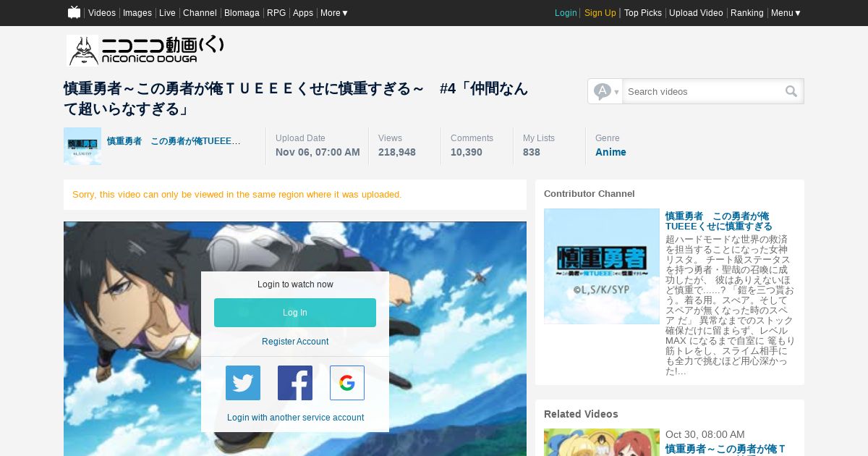868x456 pixels.
Task: Open Contributor Channel title link
Action: [719, 221]
